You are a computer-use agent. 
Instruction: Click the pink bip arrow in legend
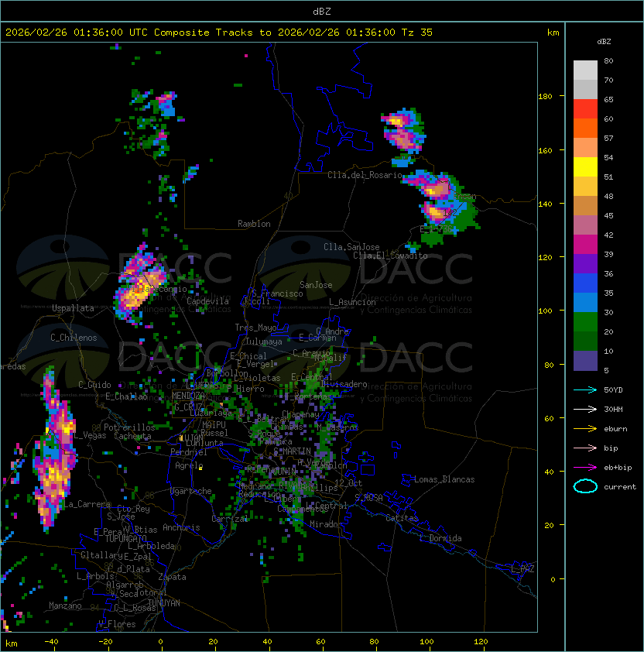click(585, 448)
